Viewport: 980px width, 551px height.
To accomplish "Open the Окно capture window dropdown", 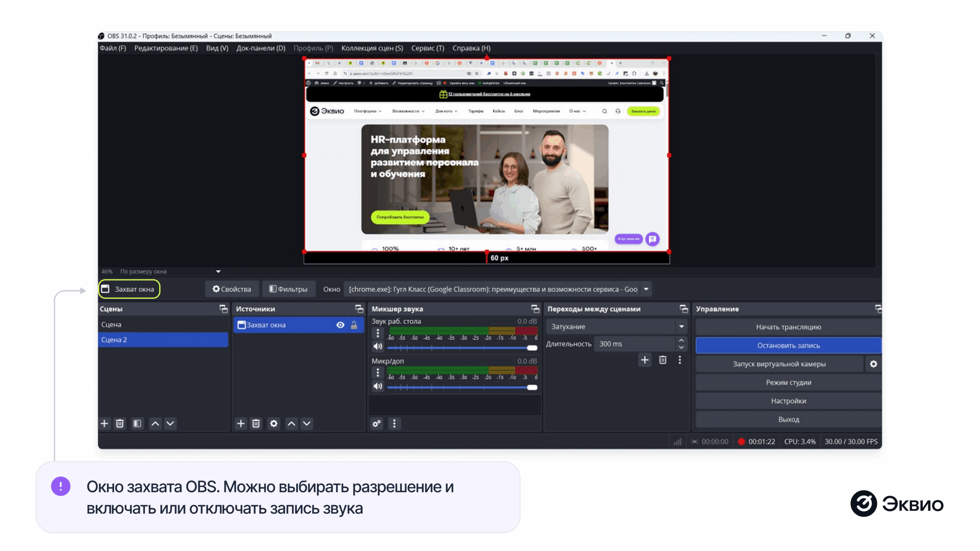I will tap(646, 289).
